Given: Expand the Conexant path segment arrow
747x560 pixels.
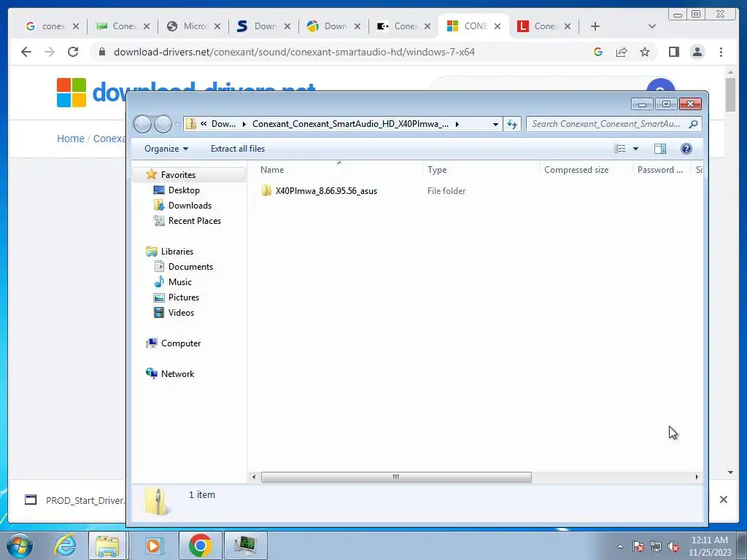Looking at the screenshot, I should (457, 124).
